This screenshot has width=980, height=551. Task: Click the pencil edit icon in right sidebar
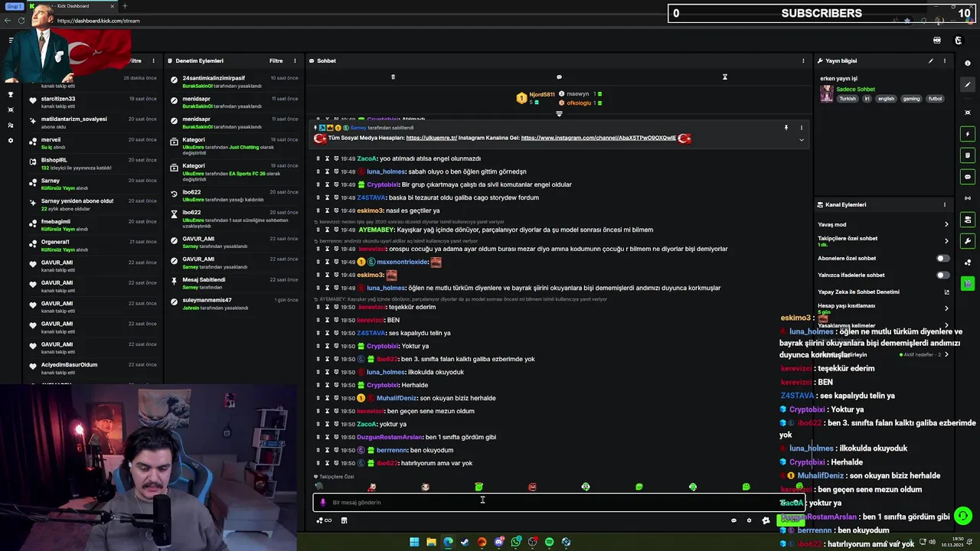(x=968, y=85)
